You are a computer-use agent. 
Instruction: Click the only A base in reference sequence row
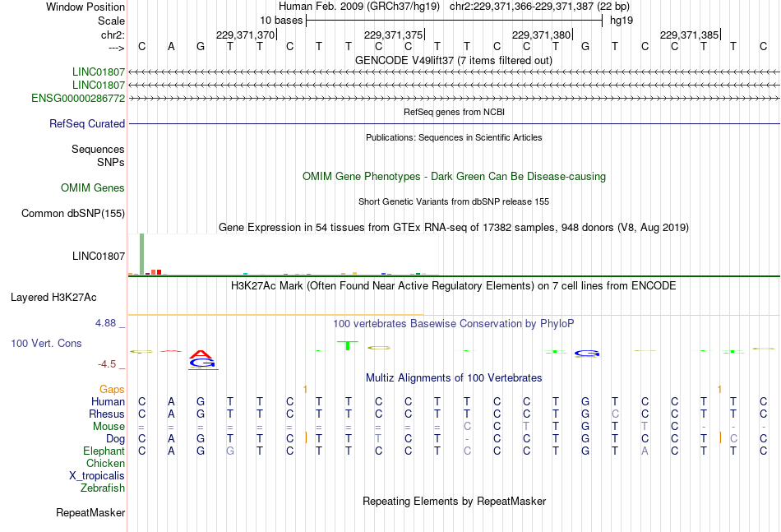tap(171, 46)
